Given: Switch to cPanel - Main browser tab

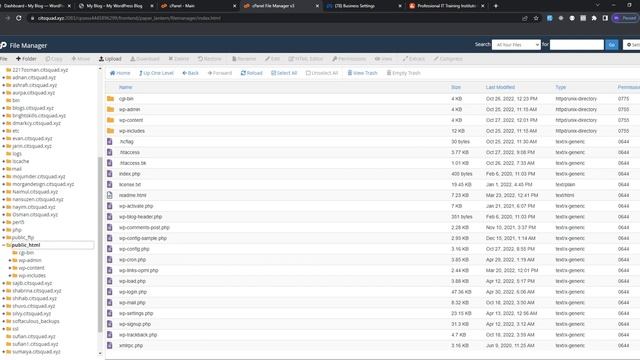Looking at the screenshot, I should click(x=198, y=6).
